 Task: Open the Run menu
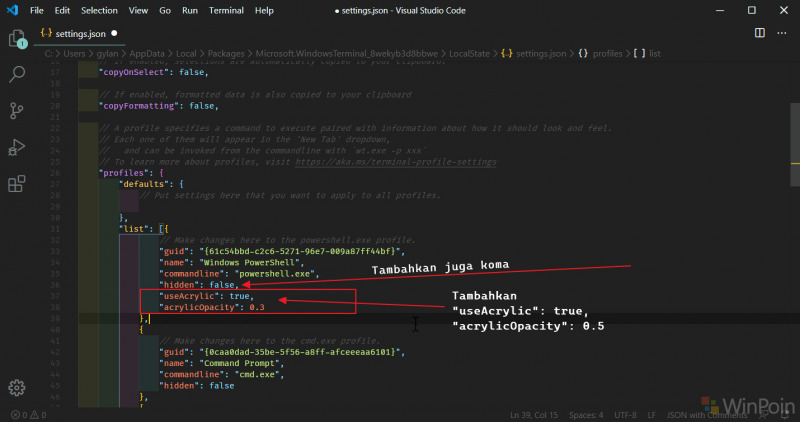click(190, 10)
